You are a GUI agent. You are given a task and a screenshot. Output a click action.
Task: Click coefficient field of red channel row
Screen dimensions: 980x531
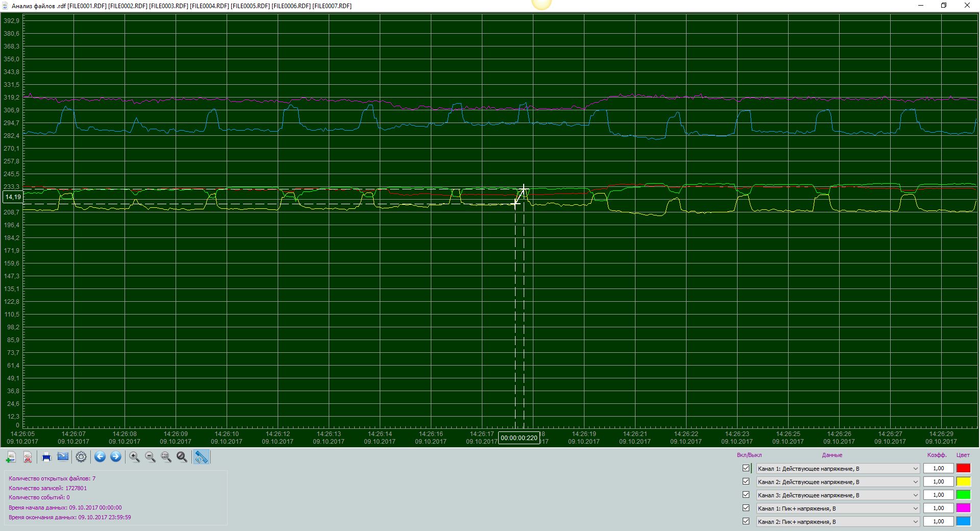938,468
